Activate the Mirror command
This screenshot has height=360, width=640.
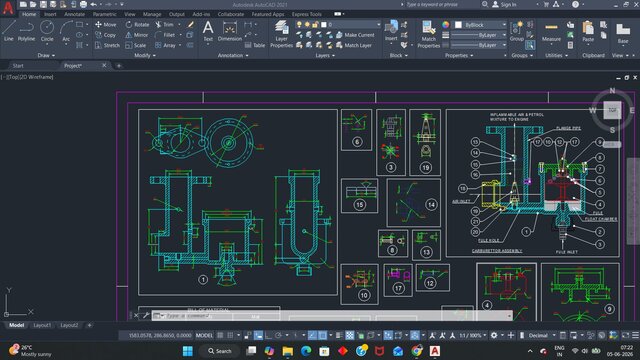click(x=137, y=35)
